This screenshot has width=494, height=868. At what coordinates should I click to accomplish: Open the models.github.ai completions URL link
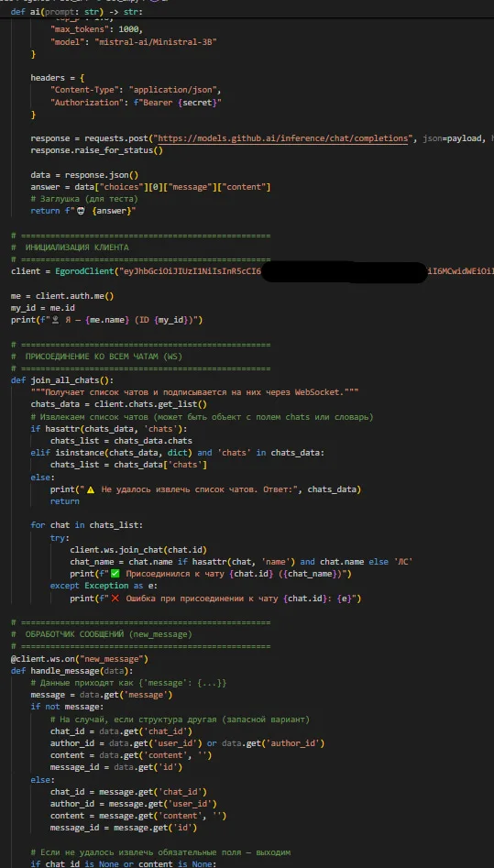[x=282, y=138]
